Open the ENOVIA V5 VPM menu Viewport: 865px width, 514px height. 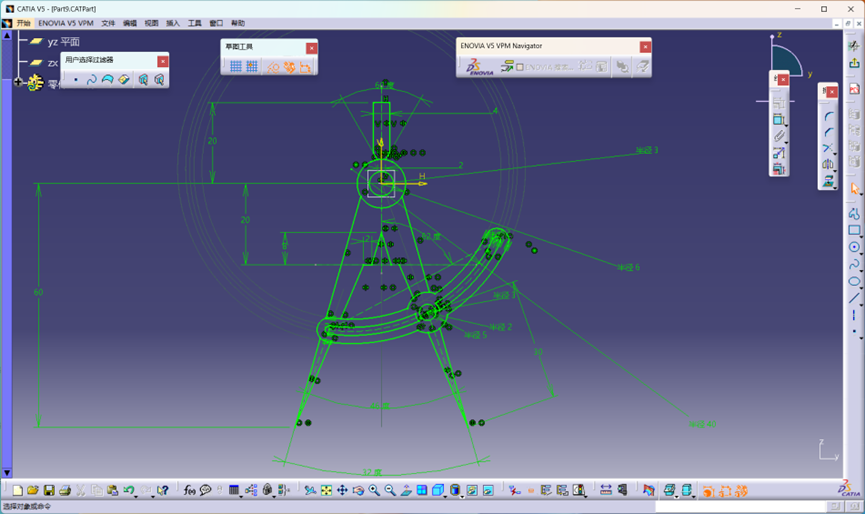[x=66, y=23]
